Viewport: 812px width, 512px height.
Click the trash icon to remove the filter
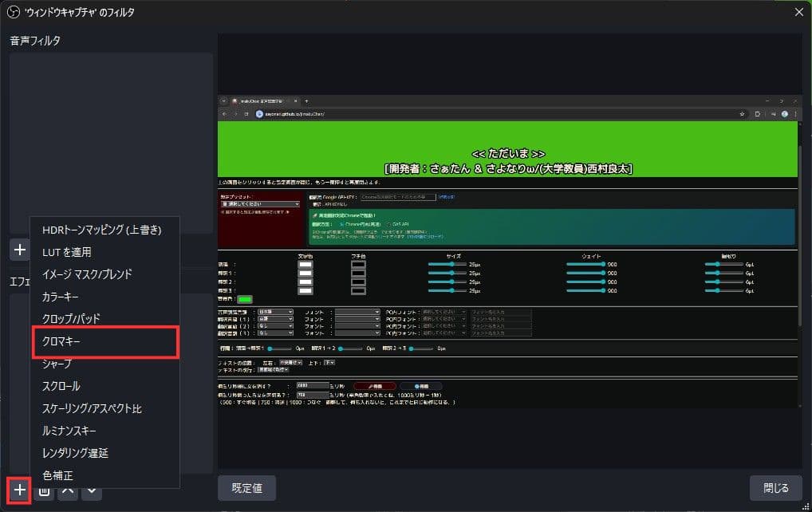click(45, 490)
